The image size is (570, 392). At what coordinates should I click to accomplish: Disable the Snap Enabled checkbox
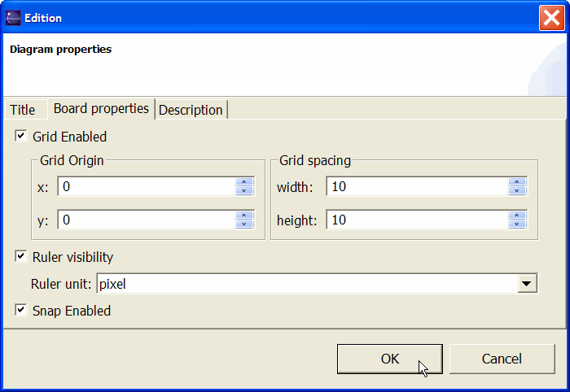pos(20,311)
